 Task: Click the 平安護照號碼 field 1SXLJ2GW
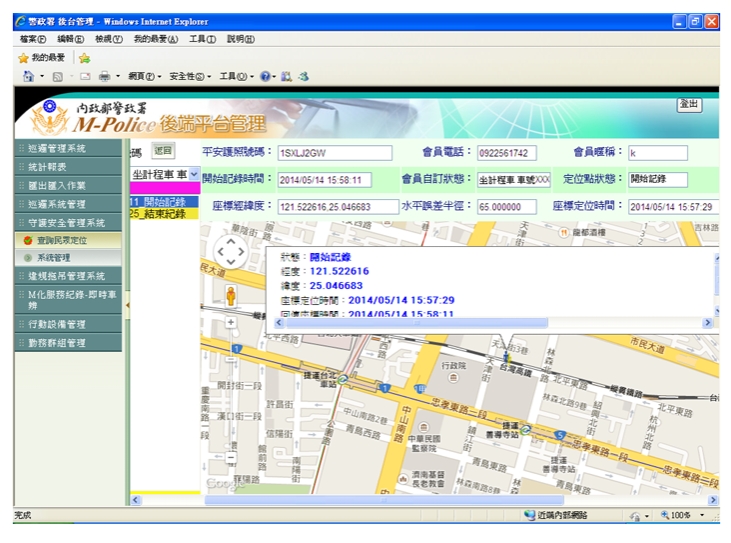coord(335,153)
